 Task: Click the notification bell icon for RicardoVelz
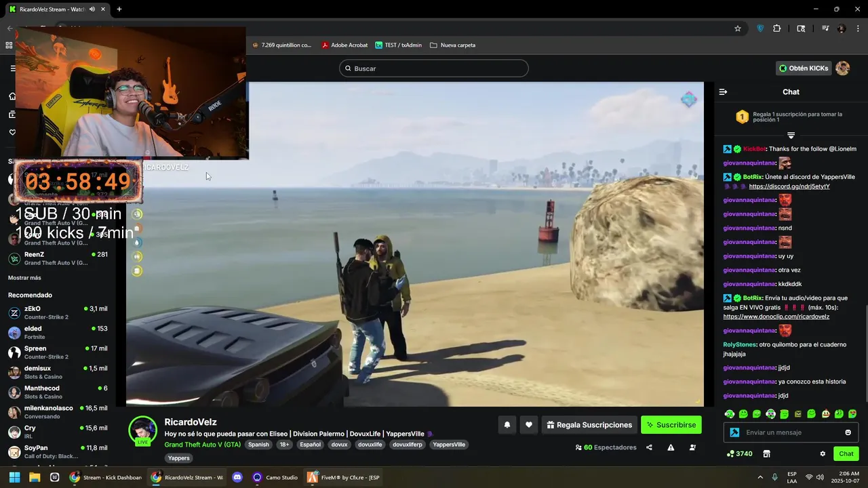tap(507, 425)
